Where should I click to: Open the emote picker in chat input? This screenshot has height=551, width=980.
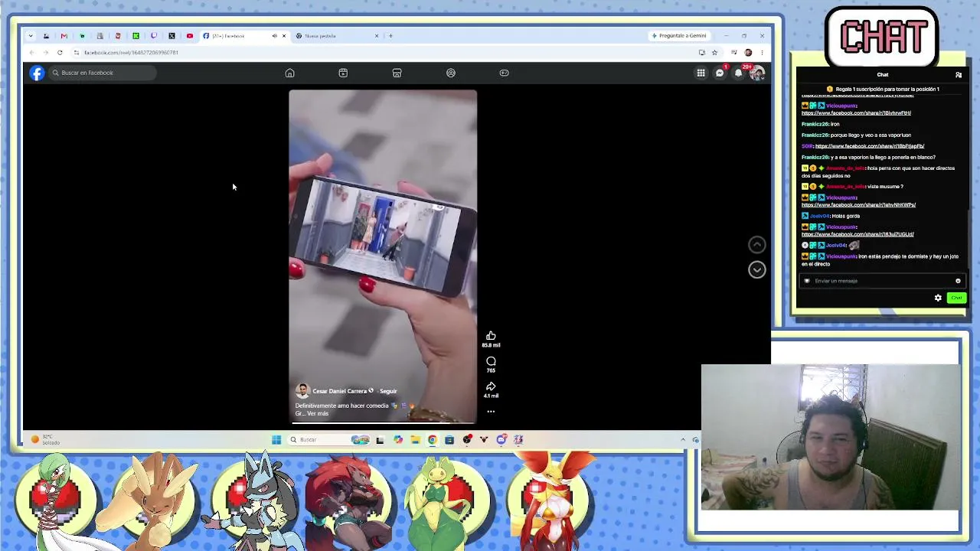pos(958,281)
